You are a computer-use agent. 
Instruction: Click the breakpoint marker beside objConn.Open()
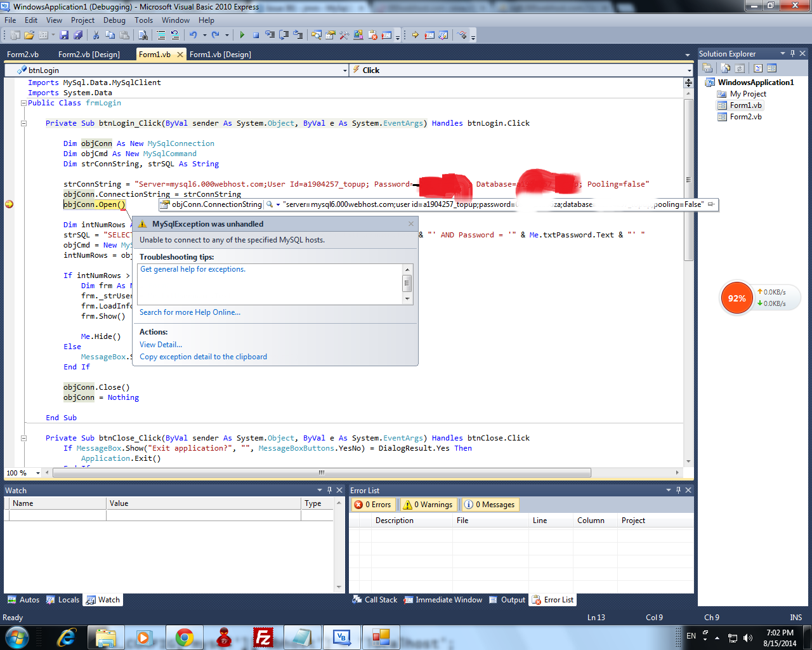10,204
